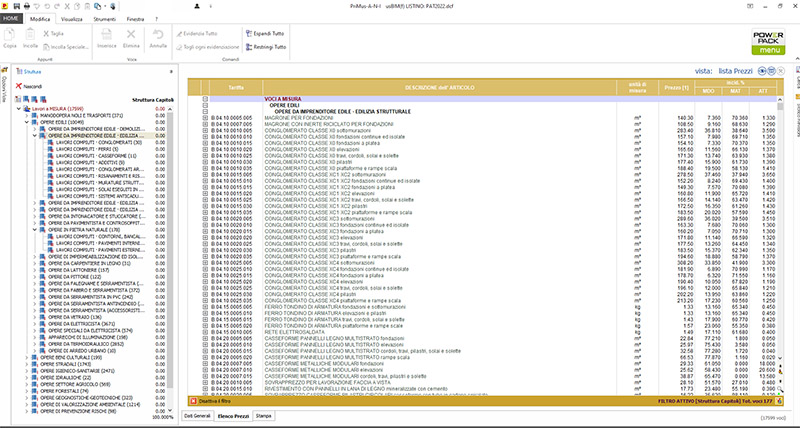Expand the OPERE STRADALI (1743) node
This screenshot has height=428, width=800.
(x=27, y=364)
